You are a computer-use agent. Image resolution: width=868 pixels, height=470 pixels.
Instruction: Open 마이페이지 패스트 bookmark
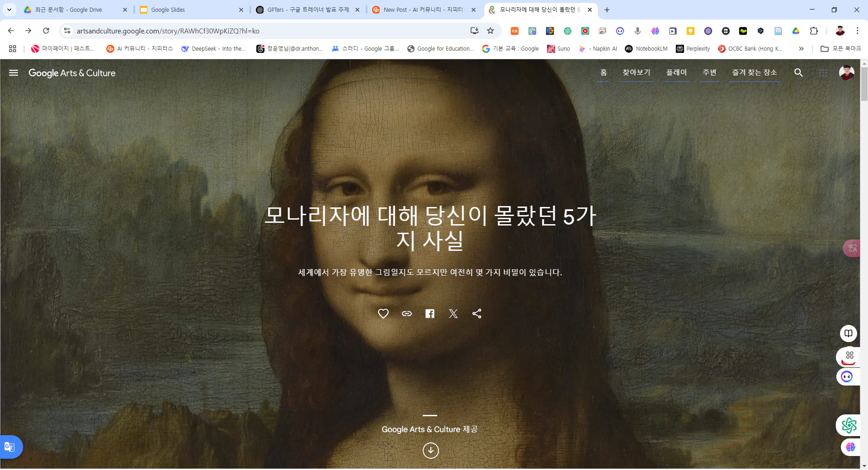pyautogui.click(x=62, y=49)
